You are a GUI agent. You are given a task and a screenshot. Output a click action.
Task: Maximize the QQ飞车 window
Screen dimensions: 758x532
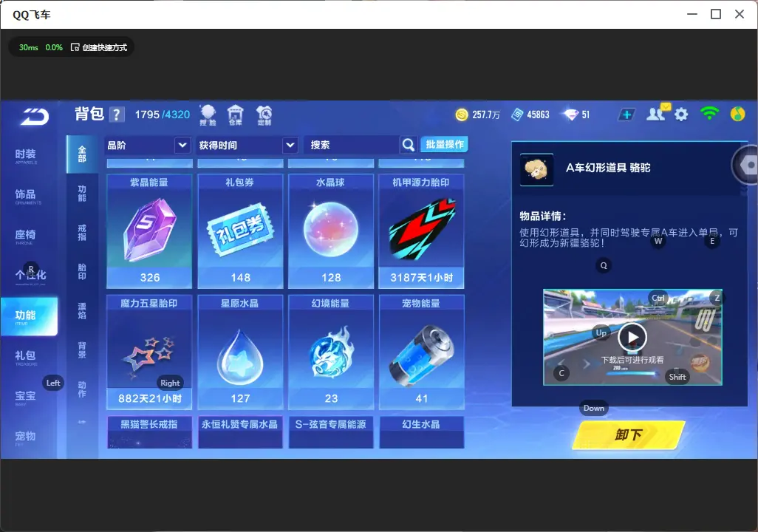pyautogui.click(x=716, y=14)
